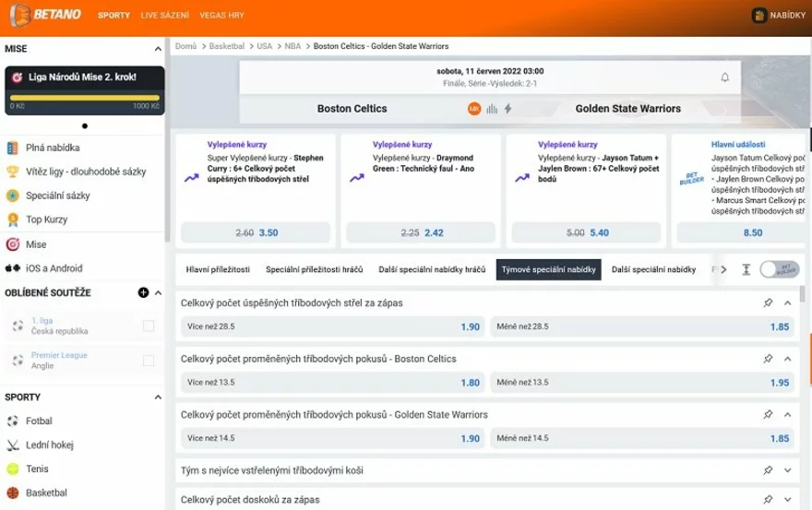Click the Mise target icon in sidebar
812x510 pixels.
[12, 244]
